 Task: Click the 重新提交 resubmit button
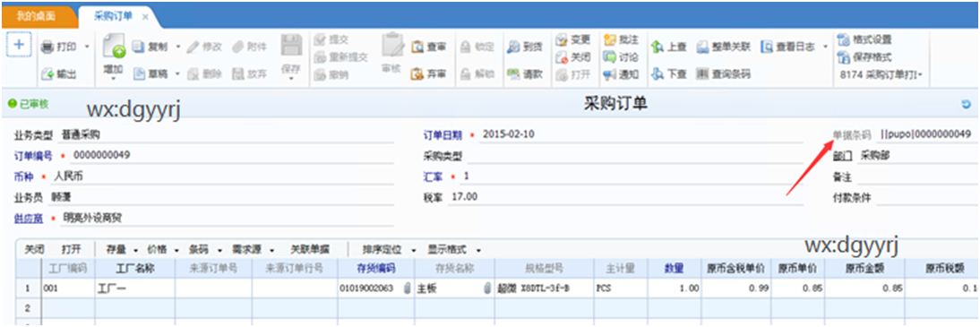(x=341, y=57)
